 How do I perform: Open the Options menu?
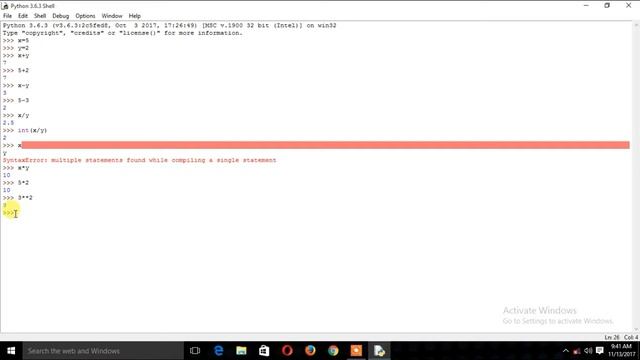tap(85, 16)
